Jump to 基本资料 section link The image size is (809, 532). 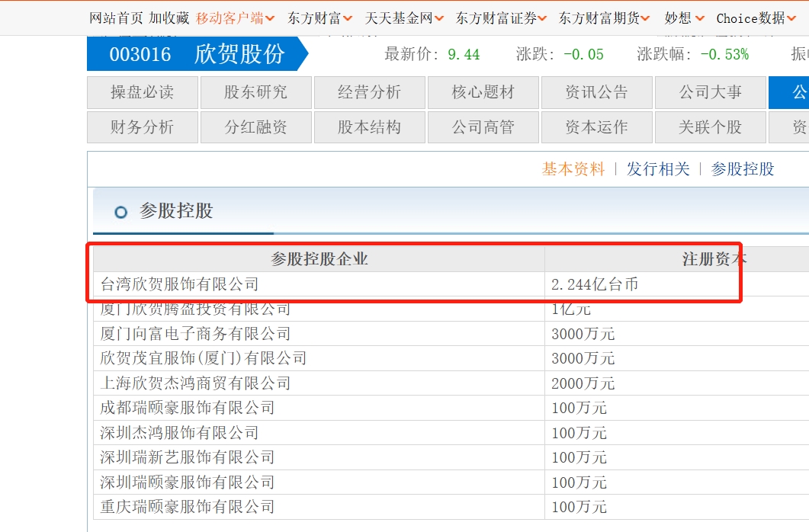(573, 169)
